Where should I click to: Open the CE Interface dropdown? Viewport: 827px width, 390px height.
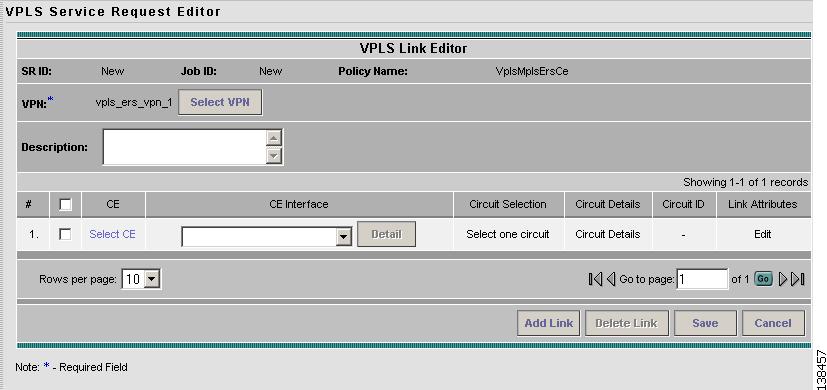click(x=267, y=236)
